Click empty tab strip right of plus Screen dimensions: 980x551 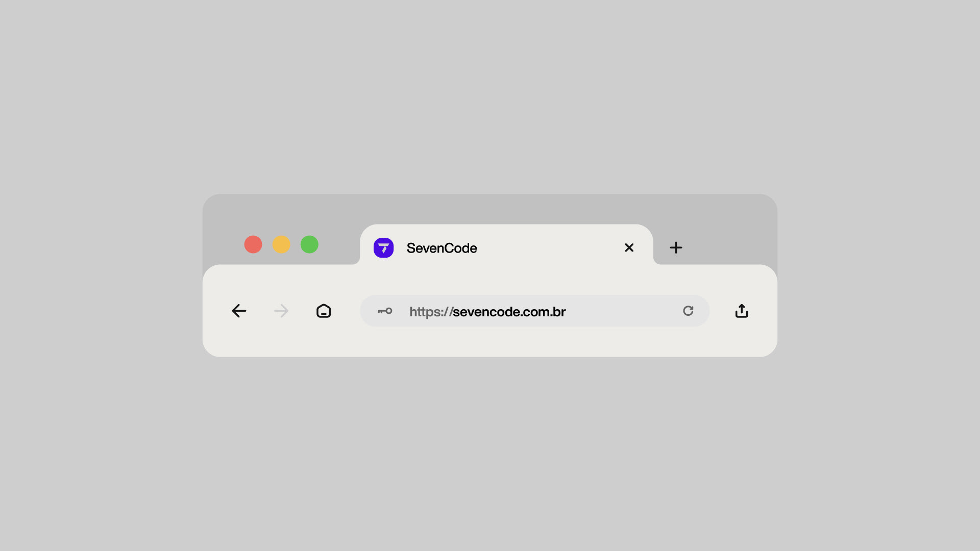coord(730,240)
